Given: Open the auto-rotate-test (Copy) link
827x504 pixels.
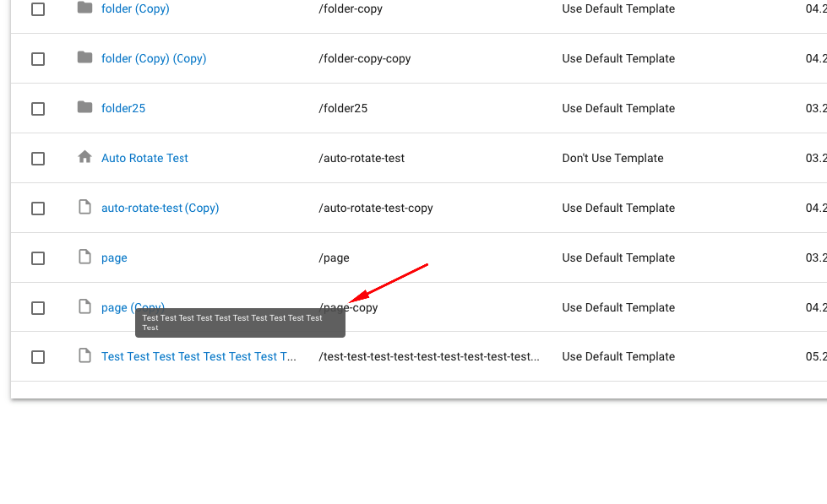Looking at the screenshot, I should click(x=160, y=209).
